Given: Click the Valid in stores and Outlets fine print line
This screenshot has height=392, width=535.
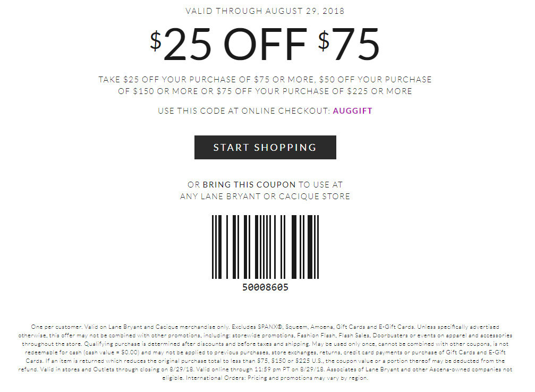Looking at the screenshot, I should pyautogui.click(x=265, y=369).
